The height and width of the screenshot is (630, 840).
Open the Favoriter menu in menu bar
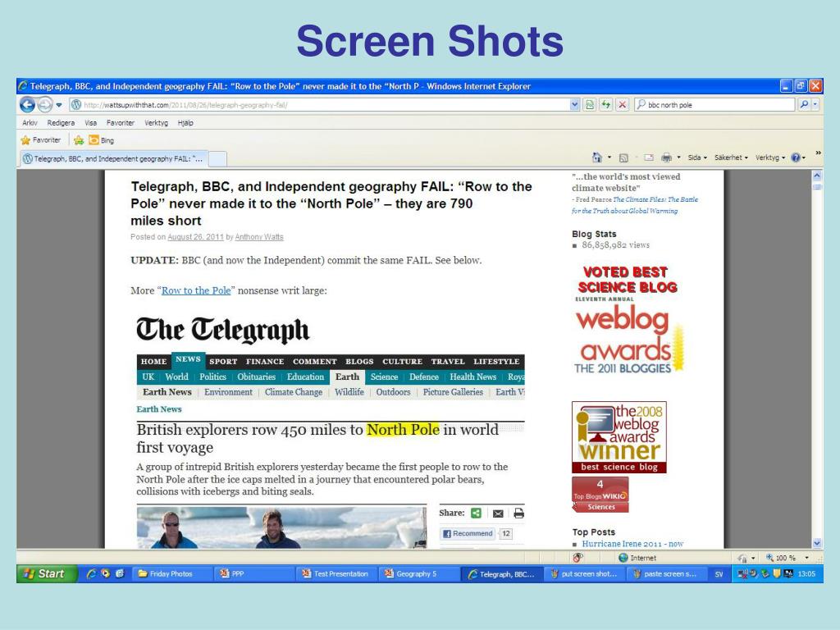[x=121, y=123]
